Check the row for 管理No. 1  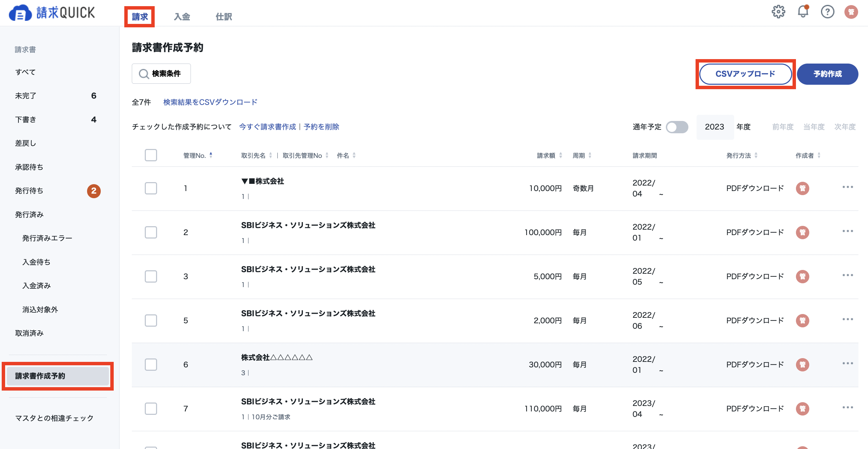[151, 188]
